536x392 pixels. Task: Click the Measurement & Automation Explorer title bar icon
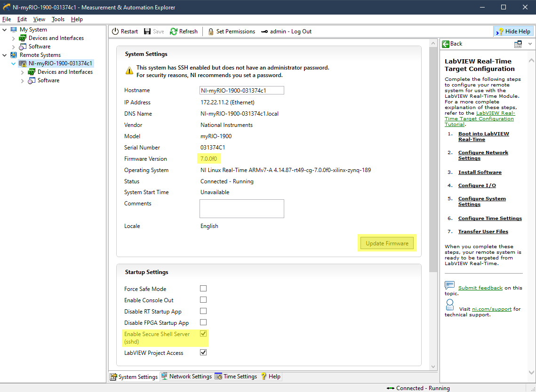6,7
